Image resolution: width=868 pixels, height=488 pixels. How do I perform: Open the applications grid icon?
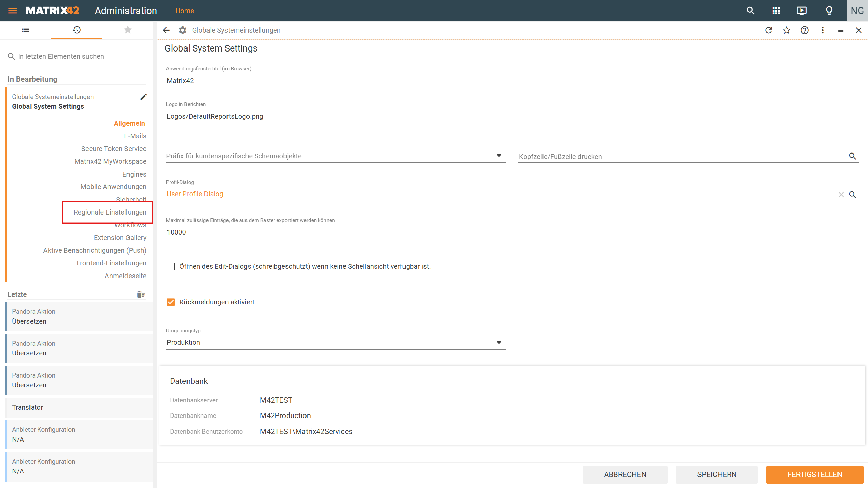pos(776,11)
